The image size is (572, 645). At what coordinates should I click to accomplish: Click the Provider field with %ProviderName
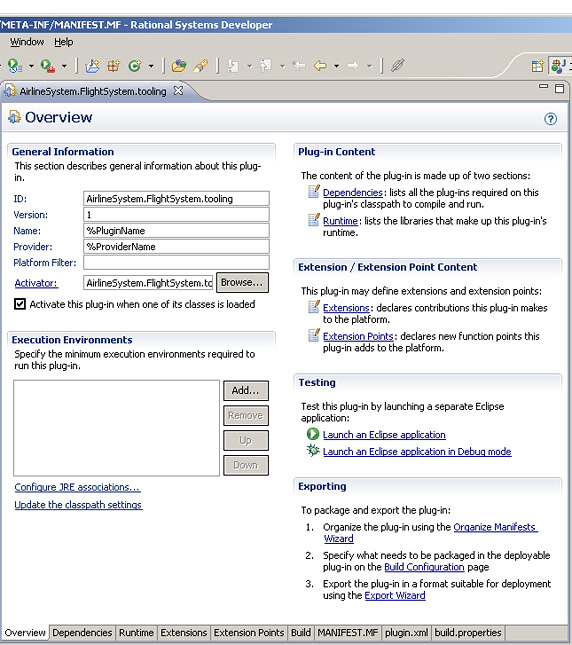coord(176,246)
